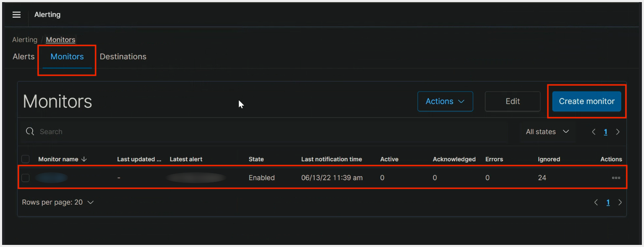The image size is (644, 247).
Task: Open the Rows per page dropdown
Action: [x=58, y=202]
